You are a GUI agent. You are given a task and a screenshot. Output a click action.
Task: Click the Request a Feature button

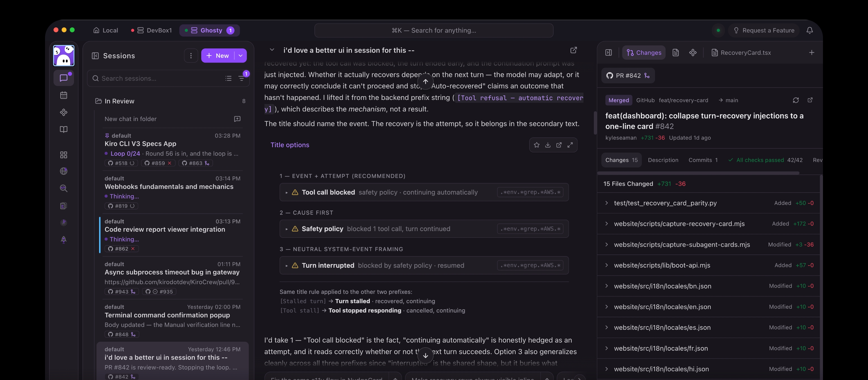coord(764,30)
